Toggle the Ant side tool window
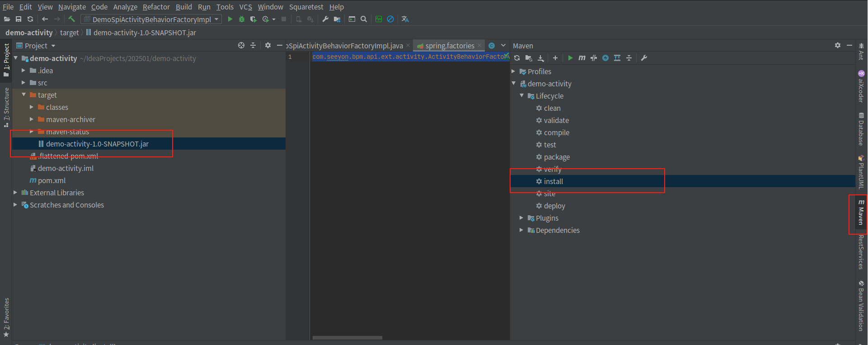 861,52
